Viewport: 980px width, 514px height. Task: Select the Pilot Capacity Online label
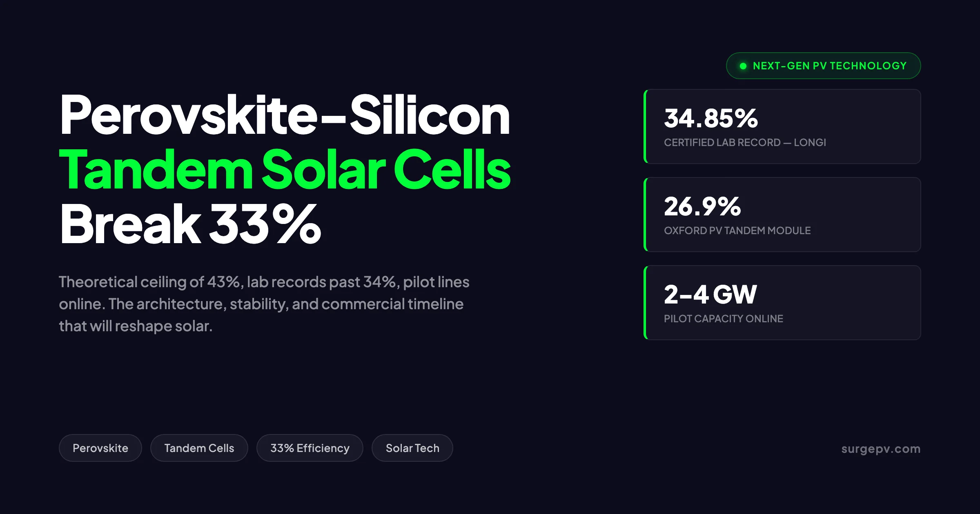724,319
